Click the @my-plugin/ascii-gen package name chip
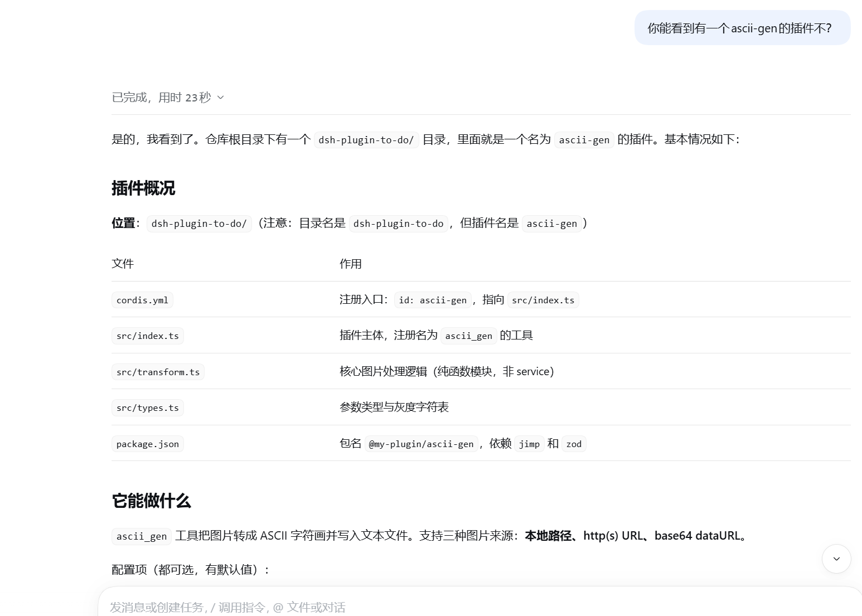 [x=421, y=444]
